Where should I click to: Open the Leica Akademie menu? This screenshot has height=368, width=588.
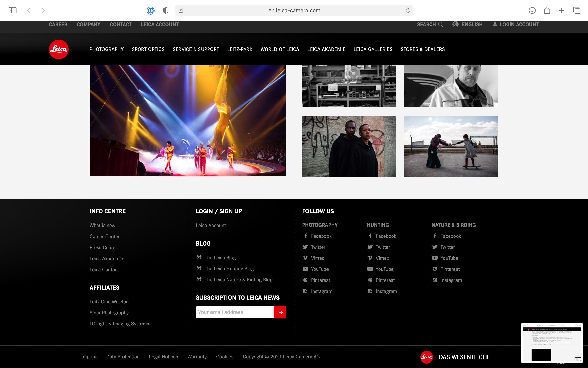click(326, 49)
